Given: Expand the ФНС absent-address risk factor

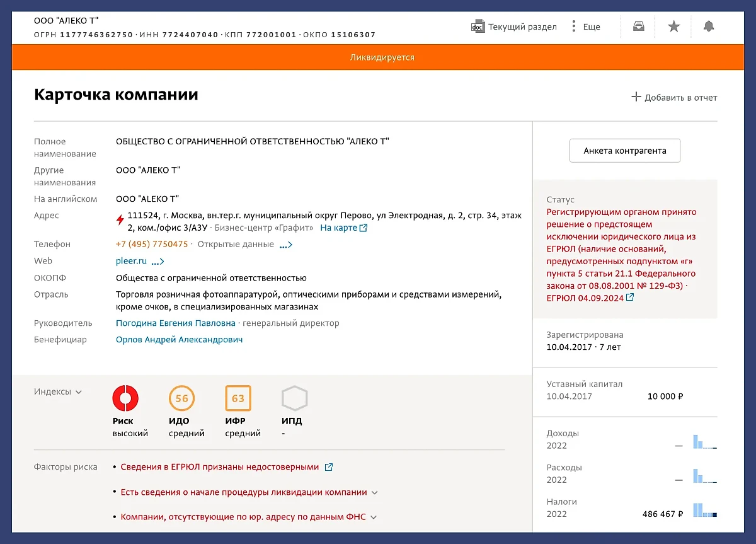Looking at the screenshot, I should (x=373, y=516).
